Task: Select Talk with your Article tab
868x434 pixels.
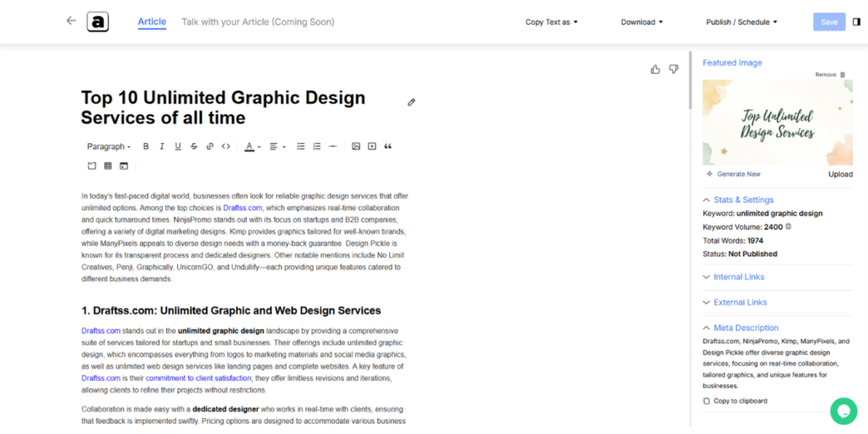Action: tap(258, 22)
